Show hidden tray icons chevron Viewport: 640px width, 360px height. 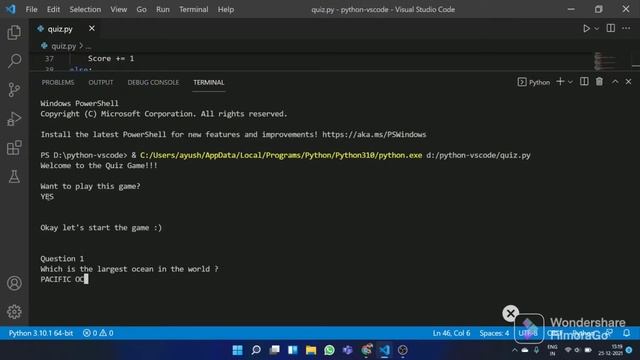coord(515,350)
